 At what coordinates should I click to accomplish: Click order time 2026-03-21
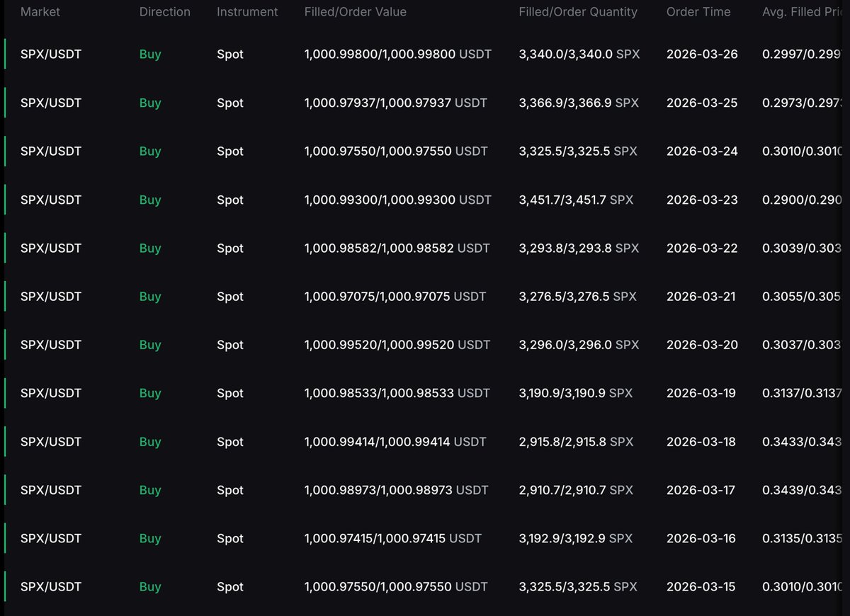point(701,297)
